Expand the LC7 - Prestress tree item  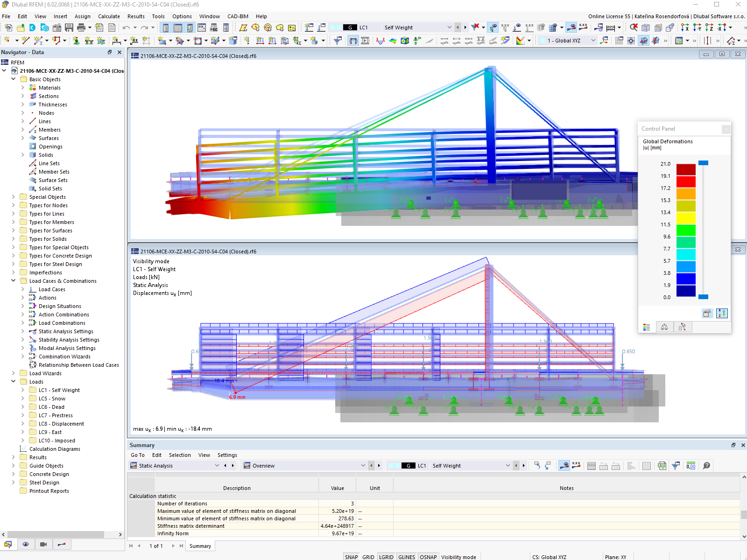point(22,415)
